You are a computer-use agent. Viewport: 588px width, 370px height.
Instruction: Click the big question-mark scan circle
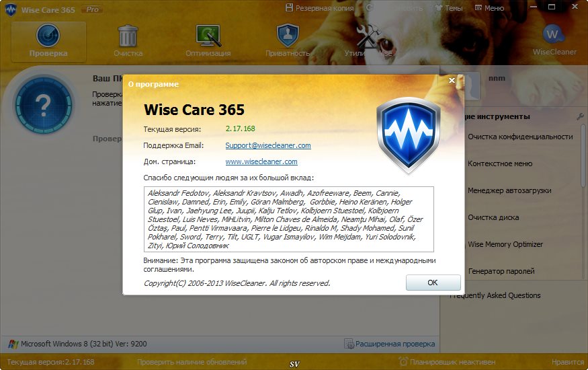(x=44, y=106)
